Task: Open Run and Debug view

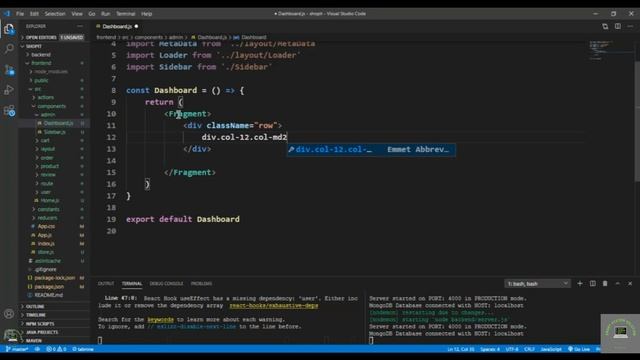Action: 9,90
